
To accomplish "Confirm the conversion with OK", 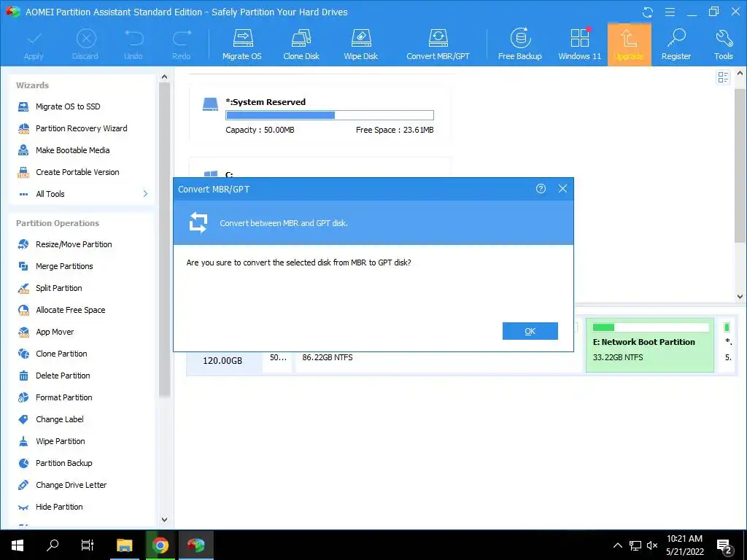I will coord(530,331).
